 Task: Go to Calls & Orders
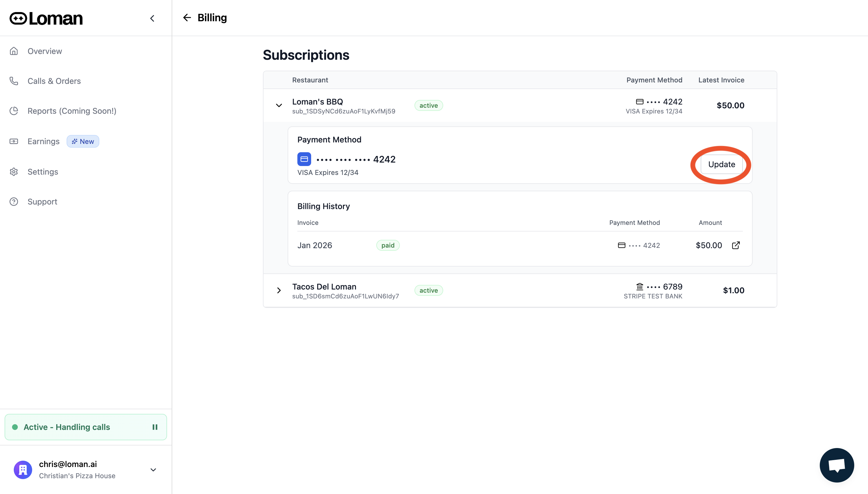click(x=54, y=81)
